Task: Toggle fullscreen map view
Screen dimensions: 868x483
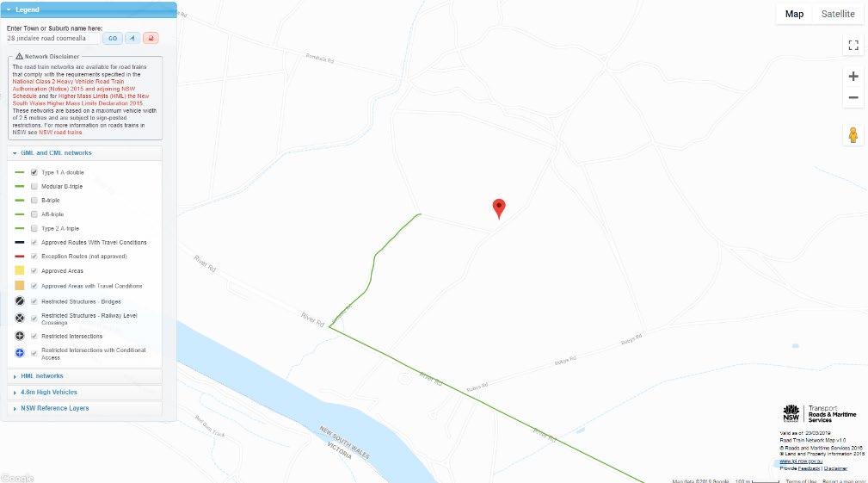Action: pyautogui.click(x=853, y=45)
